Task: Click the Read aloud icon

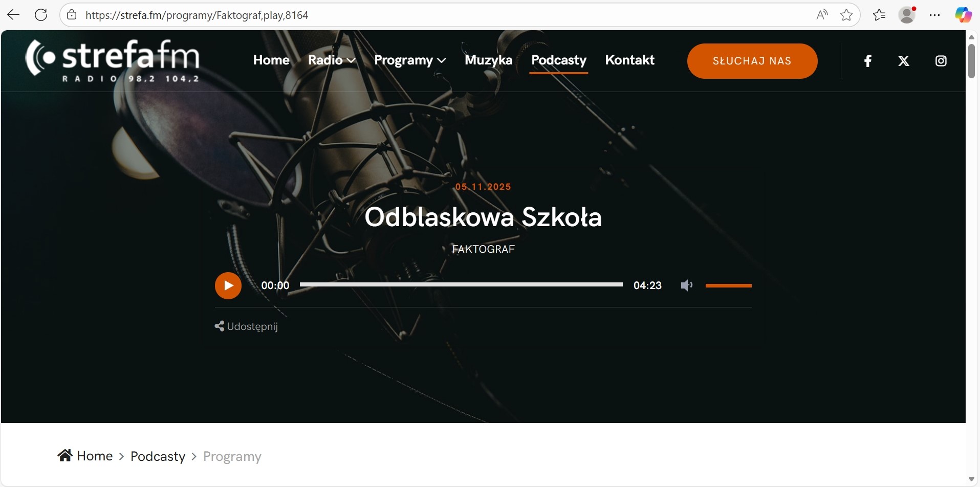Action: click(822, 15)
